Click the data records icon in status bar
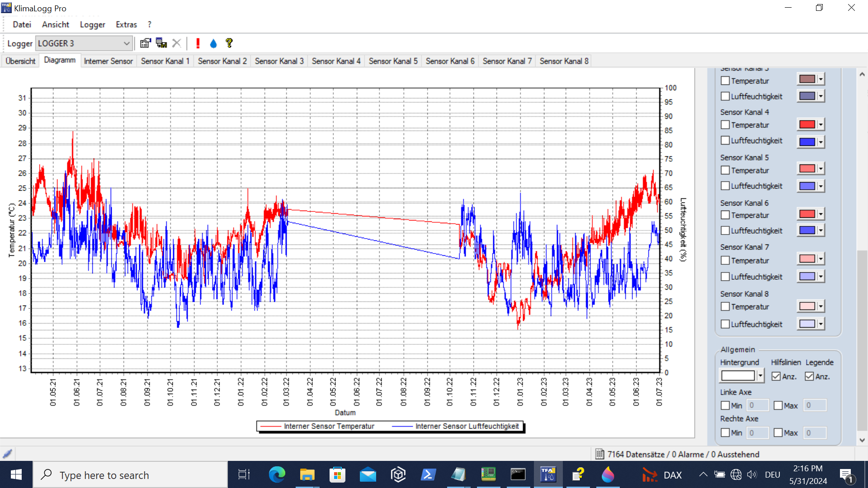 tap(599, 454)
